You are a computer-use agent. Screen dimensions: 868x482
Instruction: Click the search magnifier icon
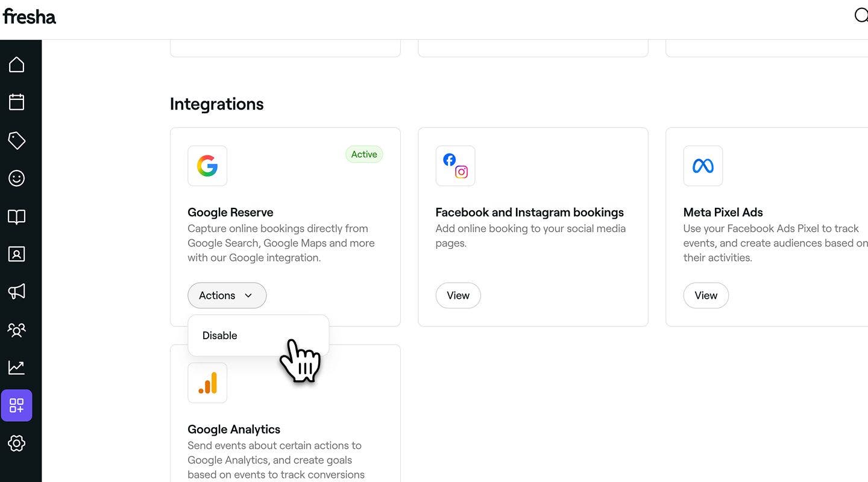(x=861, y=16)
